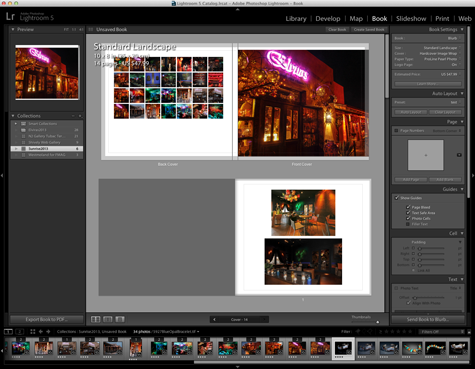Click Export Book to PDF button

click(x=47, y=319)
